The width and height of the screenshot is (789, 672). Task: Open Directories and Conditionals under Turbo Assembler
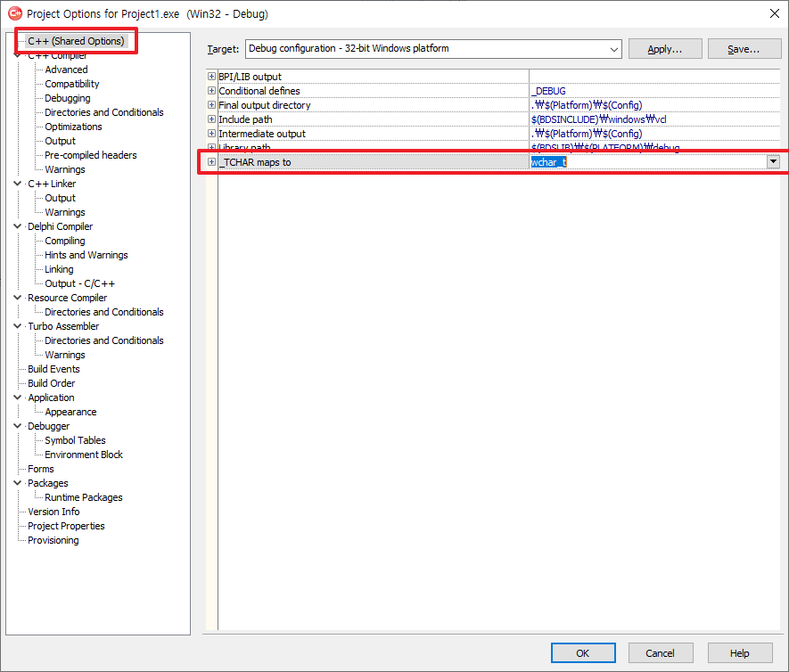pyautogui.click(x=104, y=340)
